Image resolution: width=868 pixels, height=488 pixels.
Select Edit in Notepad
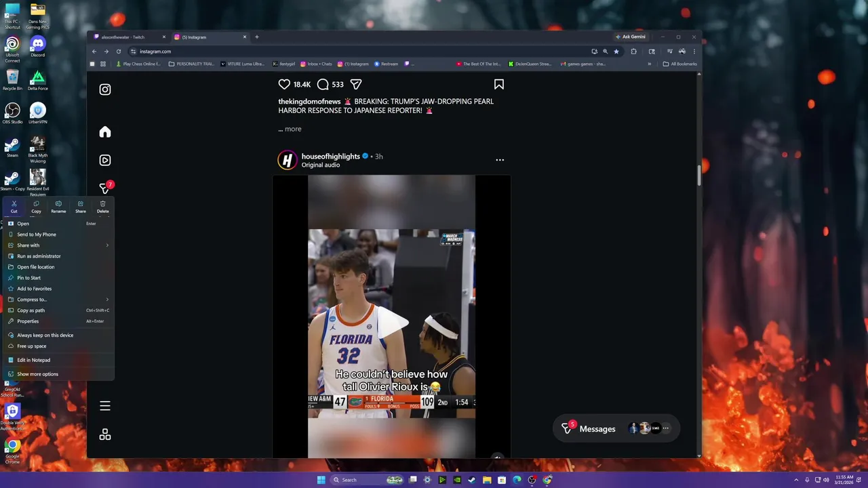(58, 360)
